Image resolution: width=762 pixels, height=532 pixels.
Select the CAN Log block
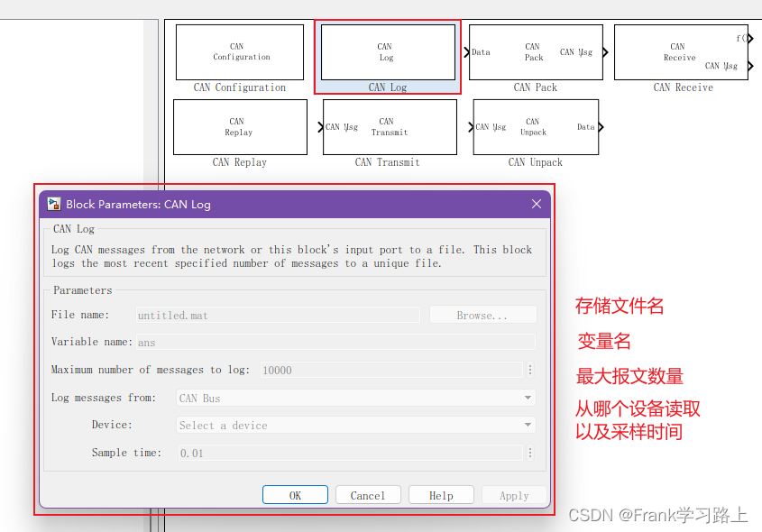pyautogui.click(x=386, y=52)
